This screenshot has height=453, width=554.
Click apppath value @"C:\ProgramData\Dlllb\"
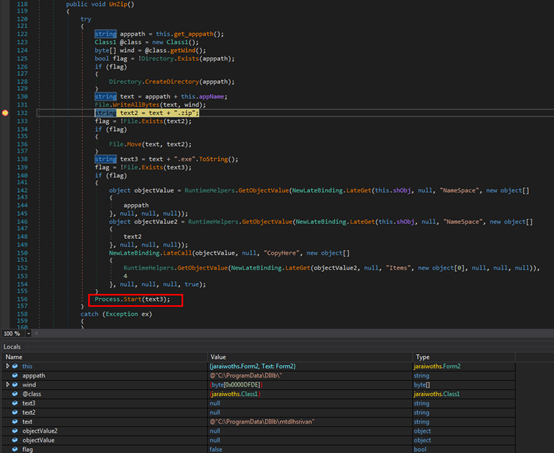246,375
